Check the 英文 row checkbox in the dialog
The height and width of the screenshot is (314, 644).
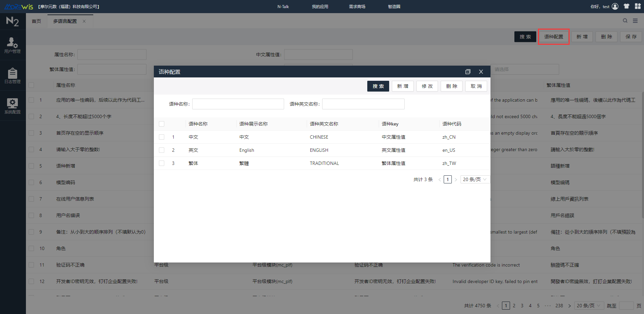[x=161, y=150]
